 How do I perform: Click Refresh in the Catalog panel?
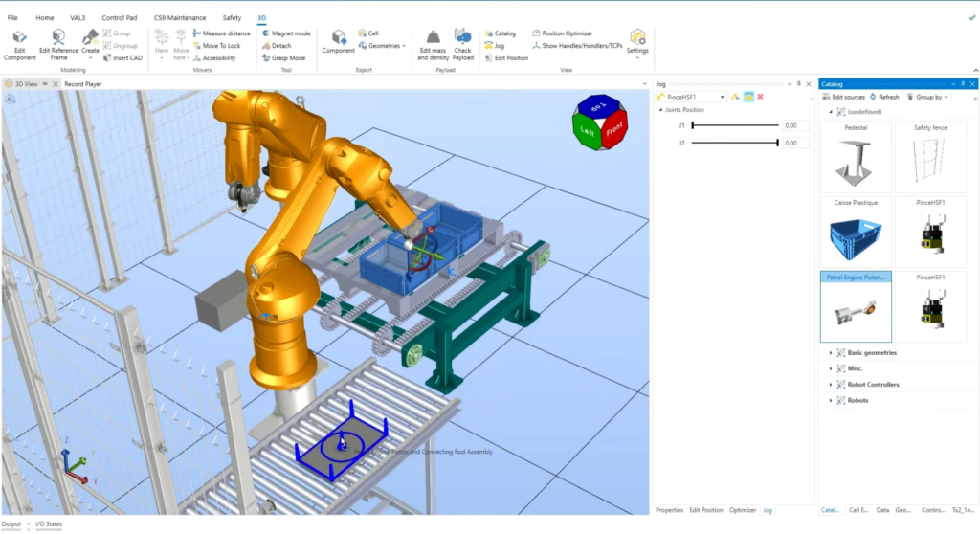(x=883, y=97)
